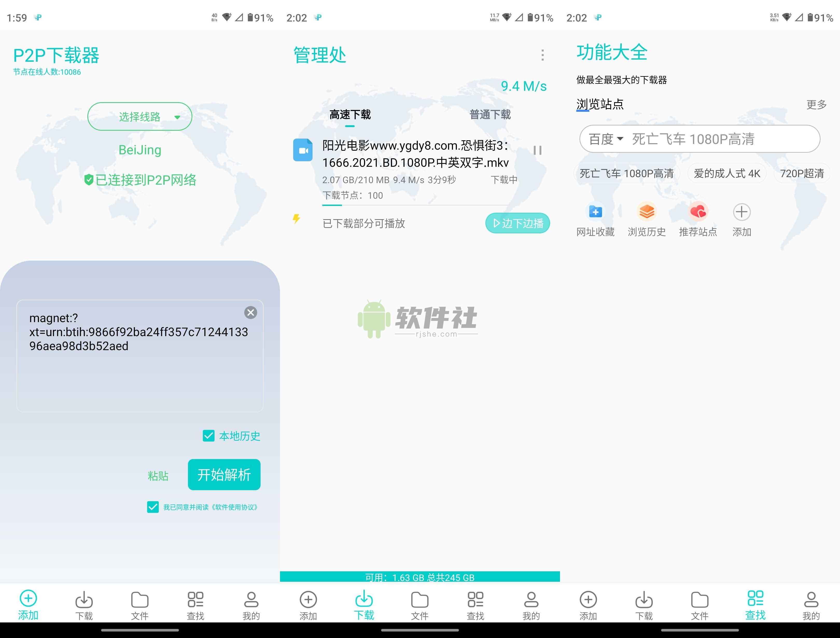Switch to the 普通下载 tab
840x638 pixels.
tap(491, 114)
